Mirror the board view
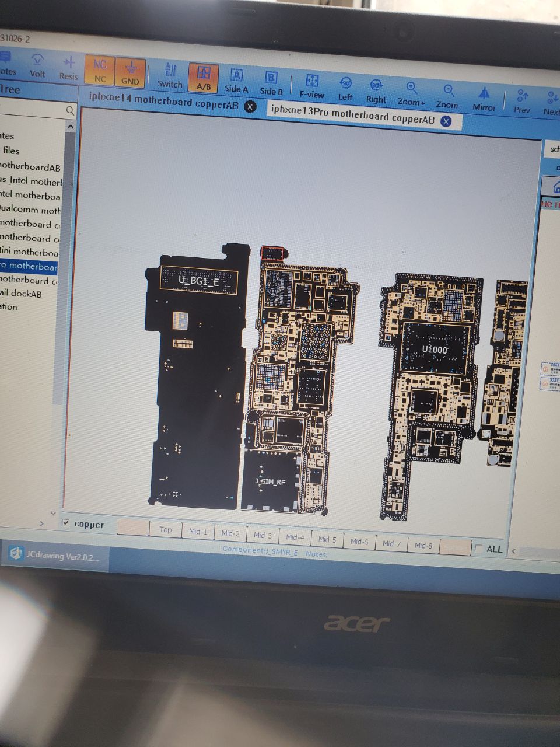 point(484,99)
